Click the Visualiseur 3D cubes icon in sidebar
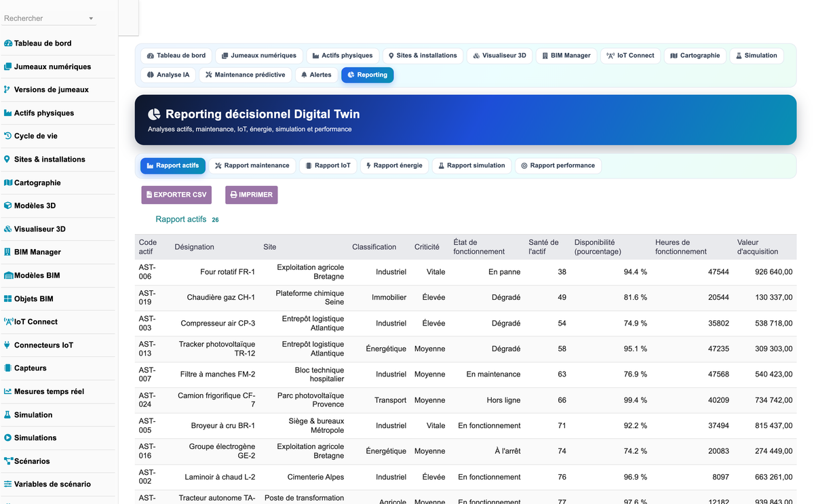This screenshot has width=814, height=504. [8, 229]
